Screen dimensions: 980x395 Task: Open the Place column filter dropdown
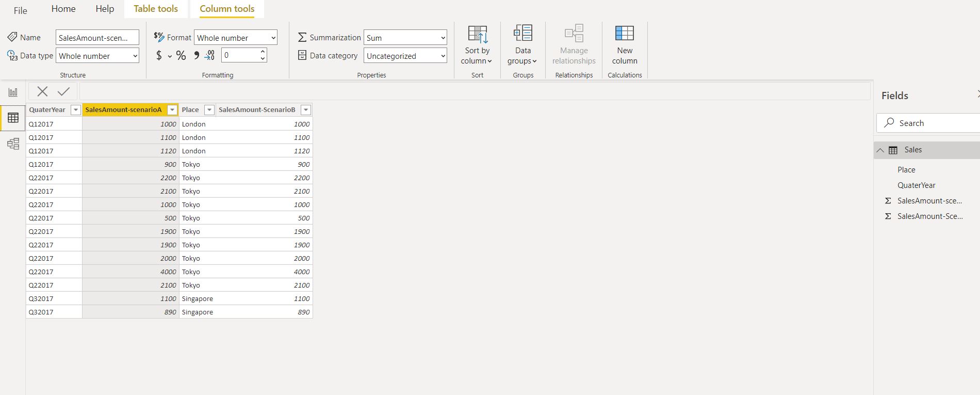209,110
